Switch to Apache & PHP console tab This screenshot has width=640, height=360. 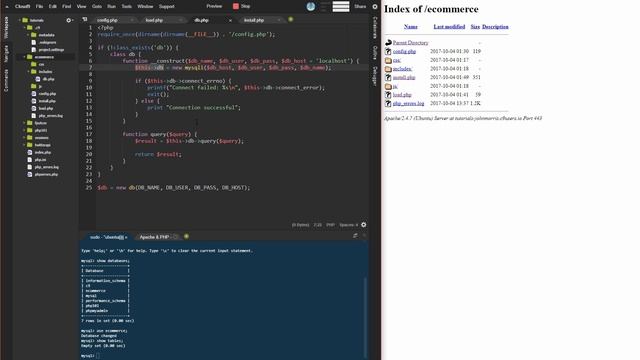[154, 237]
